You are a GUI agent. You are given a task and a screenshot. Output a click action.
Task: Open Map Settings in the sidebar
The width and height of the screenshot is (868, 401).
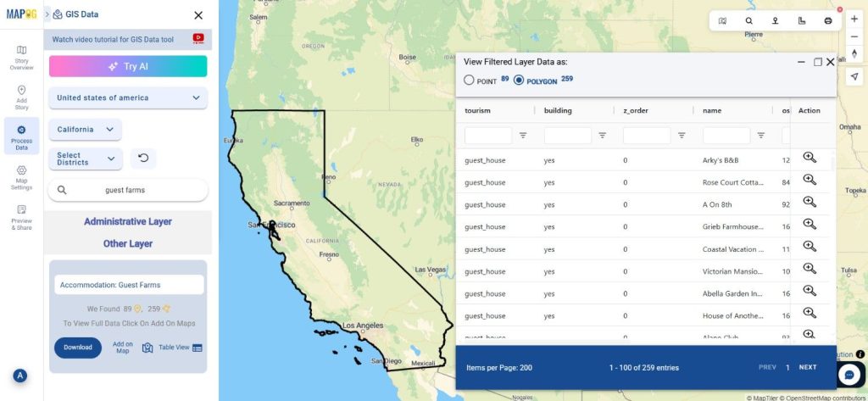pyautogui.click(x=21, y=177)
